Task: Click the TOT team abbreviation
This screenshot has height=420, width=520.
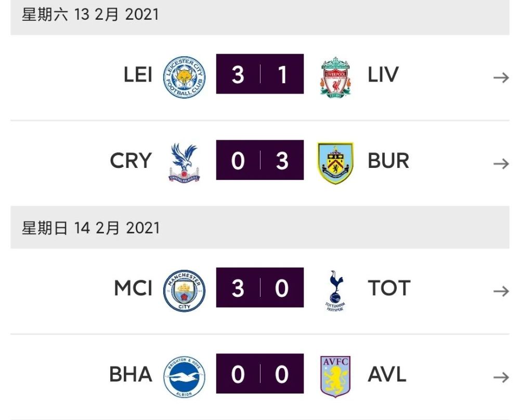Action: point(389,288)
